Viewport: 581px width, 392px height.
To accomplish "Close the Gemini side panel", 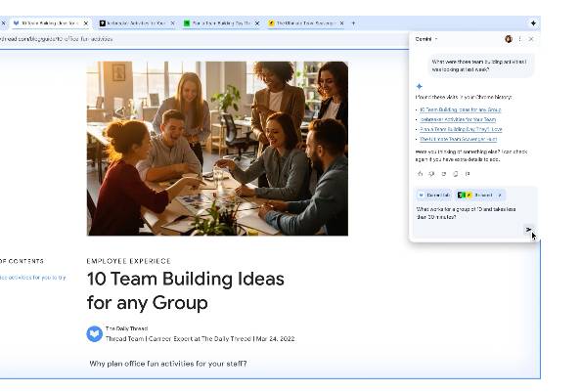I will tap(531, 39).
